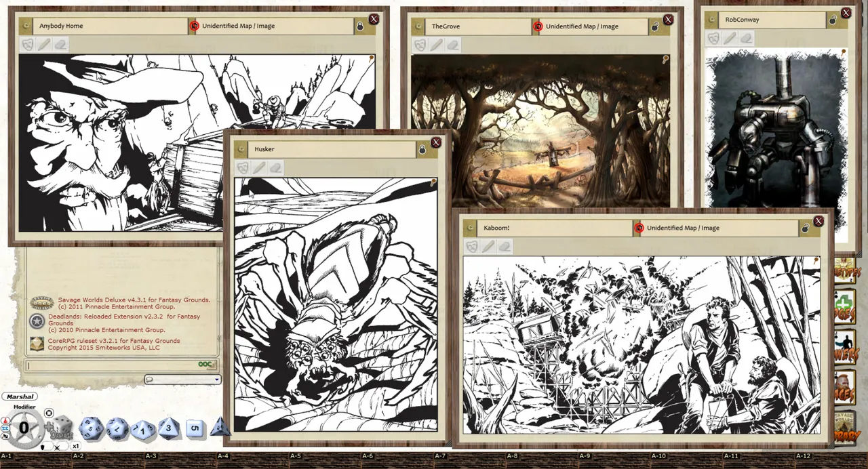Viewport: 868px width, 469px height.
Task: Click the link icon beside Kaboom! title
Action: (x=471, y=228)
